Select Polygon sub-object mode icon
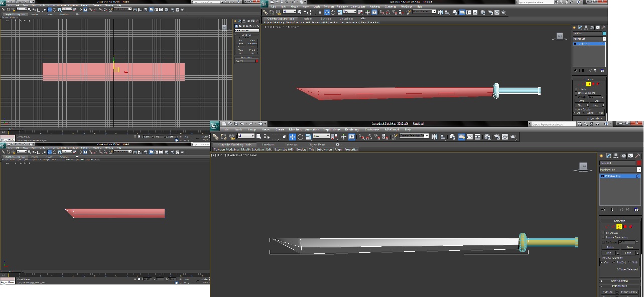 click(624, 226)
